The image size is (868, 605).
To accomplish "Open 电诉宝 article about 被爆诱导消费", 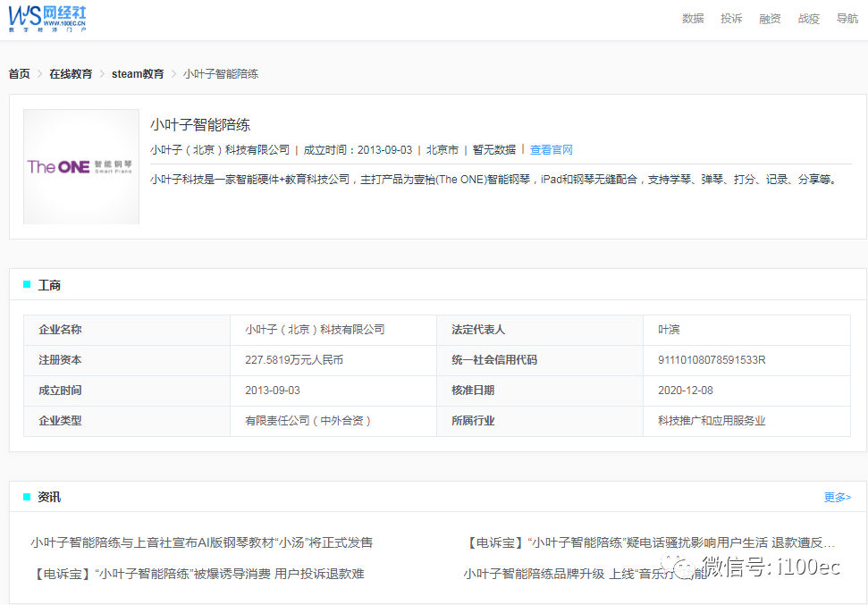I will (x=197, y=574).
